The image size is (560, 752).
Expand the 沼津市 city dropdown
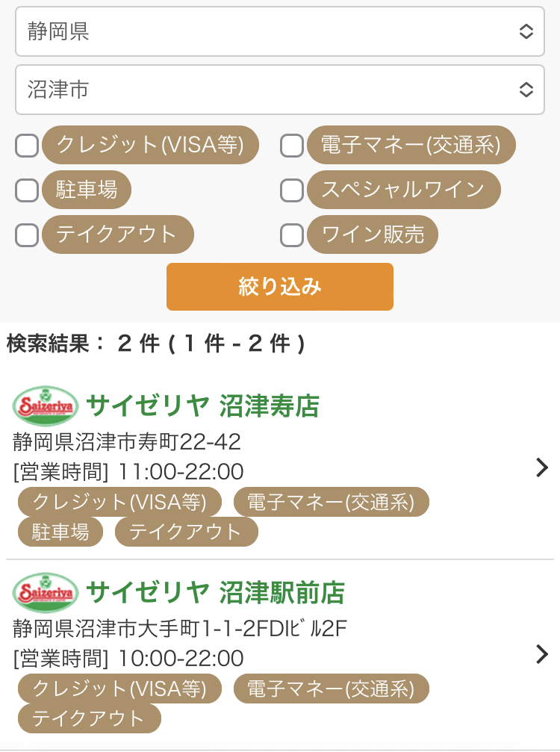coord(280,90)
